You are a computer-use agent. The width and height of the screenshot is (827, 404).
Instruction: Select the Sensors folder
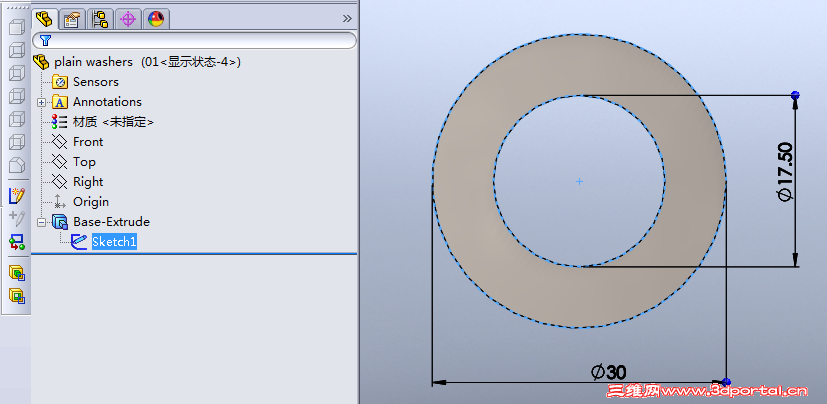(85, 82)
